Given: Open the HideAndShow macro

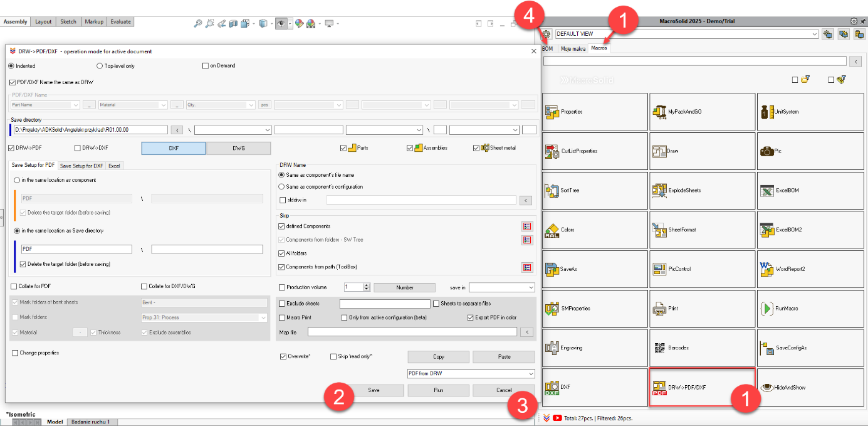Looking at the screenshot, I should pos(810,387).
